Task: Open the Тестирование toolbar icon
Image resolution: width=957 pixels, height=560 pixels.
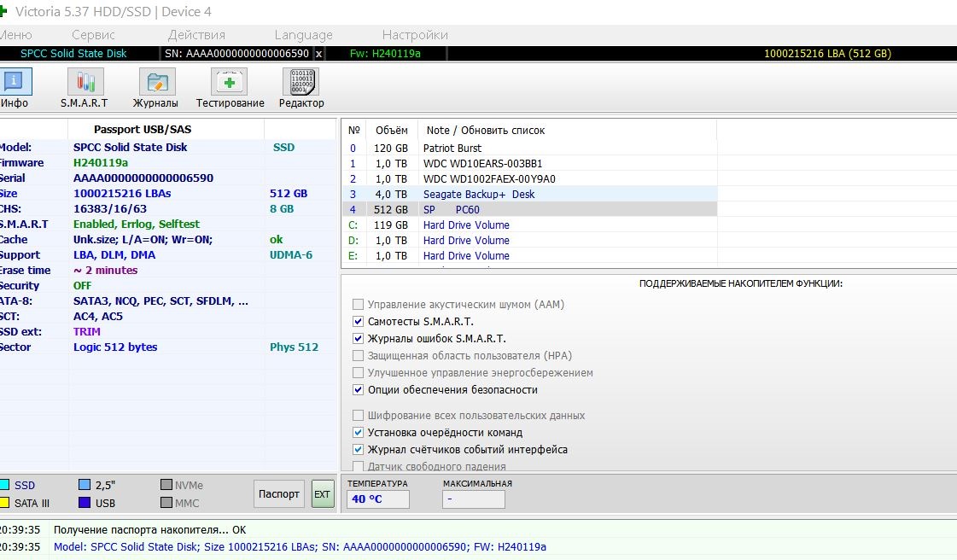Action: (x=229, y=82)
